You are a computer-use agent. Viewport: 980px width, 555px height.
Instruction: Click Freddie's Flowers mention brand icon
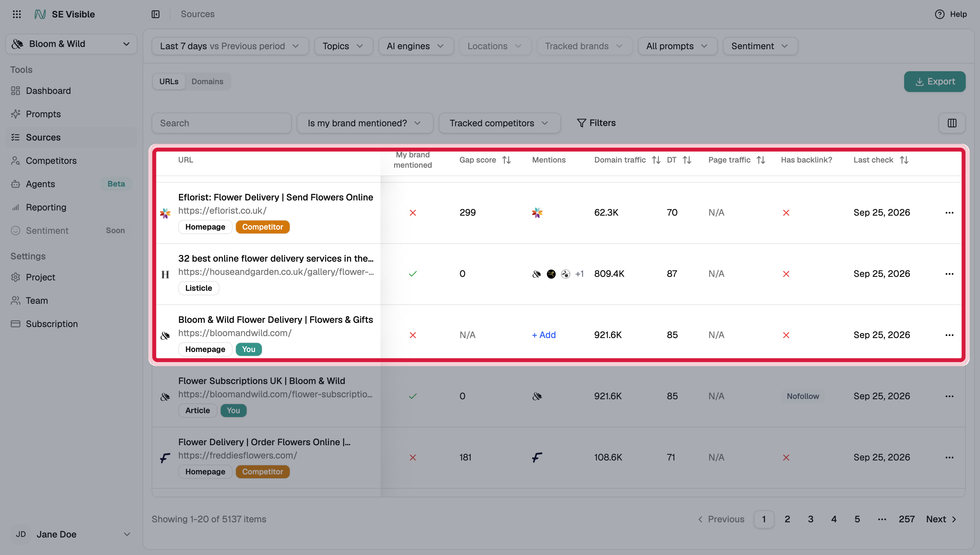537,457
